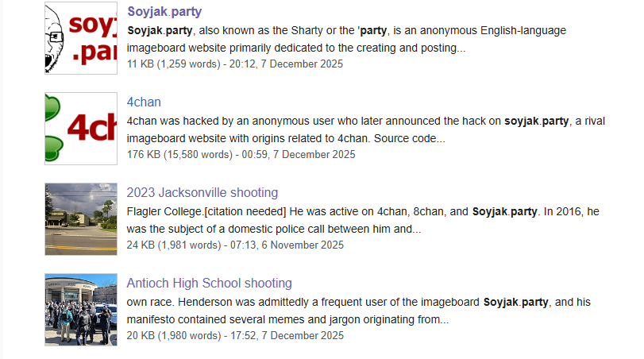This screenshot has height=359, width=644.
Task: Open the 2023 Jacksonville shooting result
Action: pyautogui.click(x=202, y=193)
